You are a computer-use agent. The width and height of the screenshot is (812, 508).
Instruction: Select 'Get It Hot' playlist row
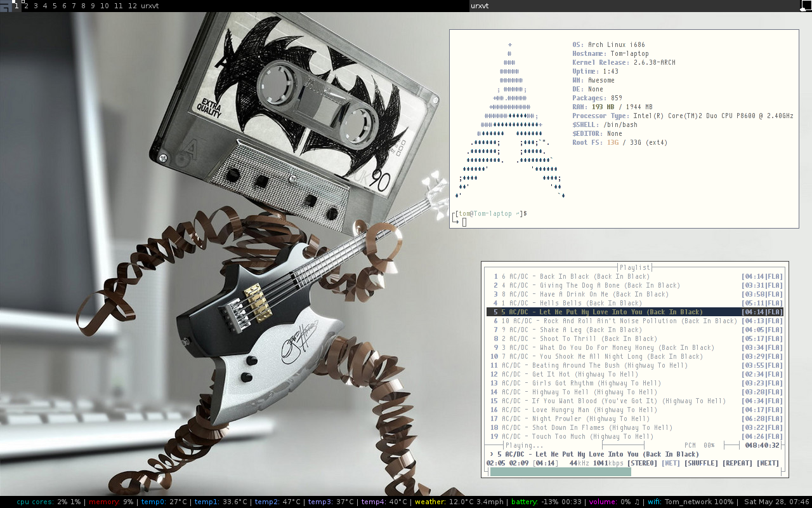pyautogui.click(x=635, y=374)
